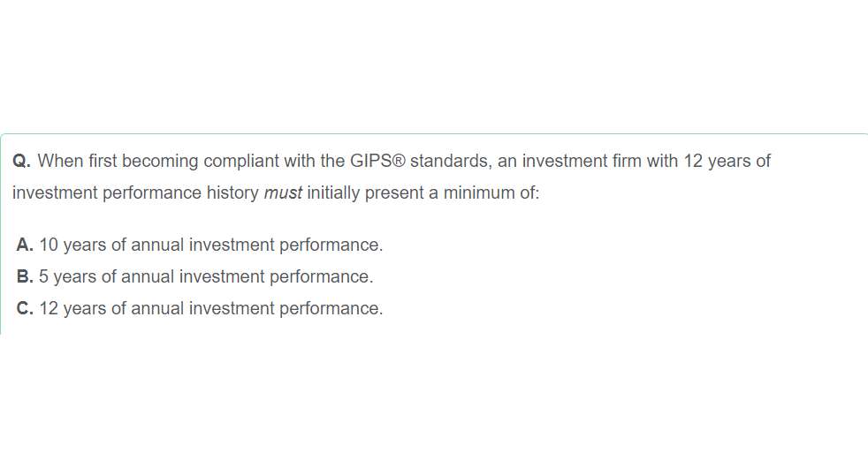
Task: Click the italic word "must"
Action: pyautogui.click(x=283, y=192)
